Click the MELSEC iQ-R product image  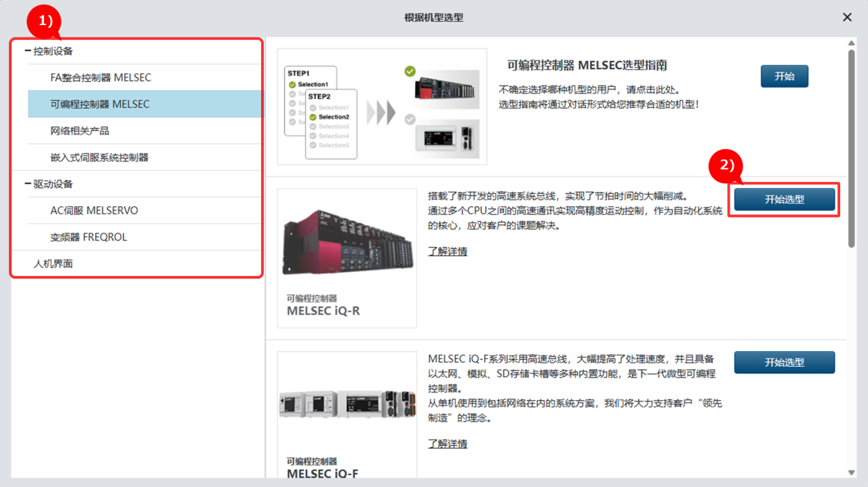point(347,242)
